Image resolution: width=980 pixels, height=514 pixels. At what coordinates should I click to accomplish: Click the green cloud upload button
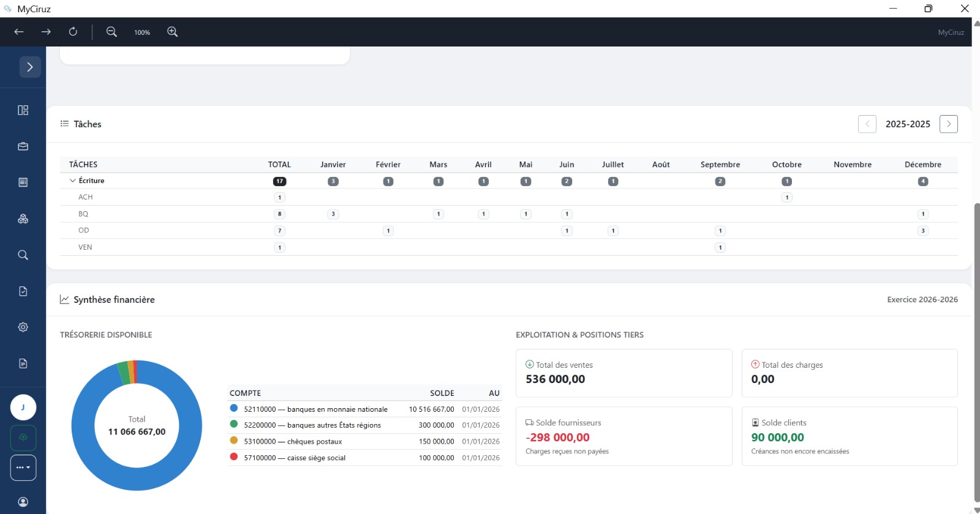click(x=23, y=438)
